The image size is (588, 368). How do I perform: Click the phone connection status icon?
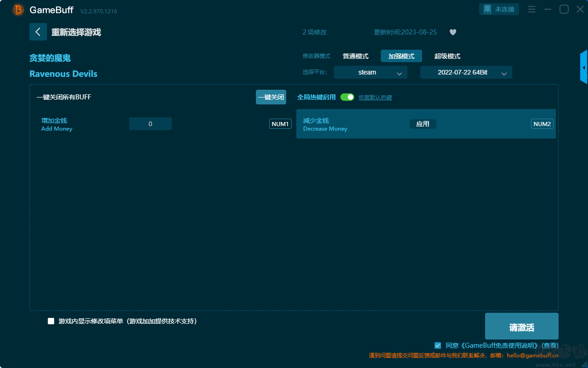click(487, 9)
